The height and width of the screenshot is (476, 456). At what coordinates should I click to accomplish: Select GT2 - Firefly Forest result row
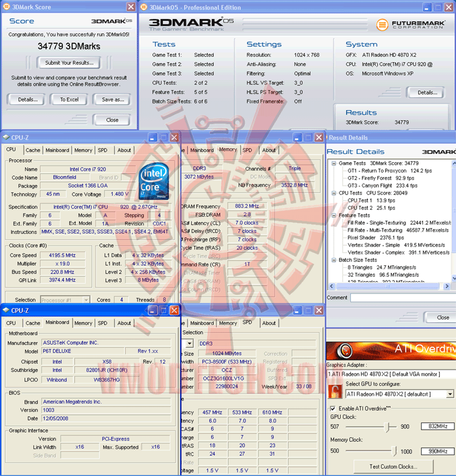pyautogui.click(x=380, y=178)
